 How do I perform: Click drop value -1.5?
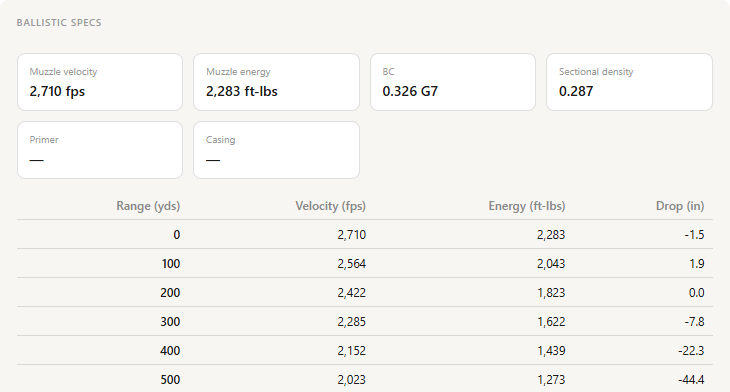(x=695, y=235)
